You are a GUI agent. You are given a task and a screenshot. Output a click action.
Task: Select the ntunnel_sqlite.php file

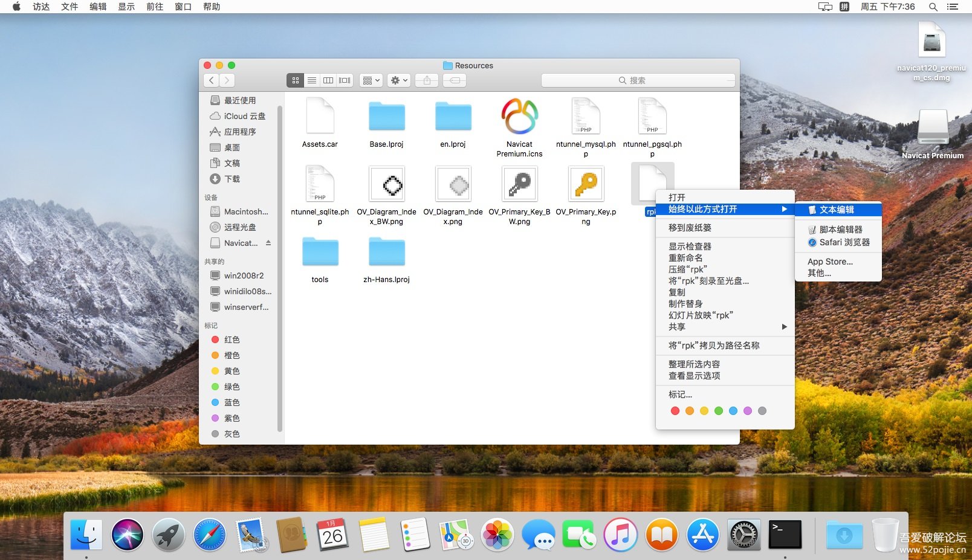(320, 183)
